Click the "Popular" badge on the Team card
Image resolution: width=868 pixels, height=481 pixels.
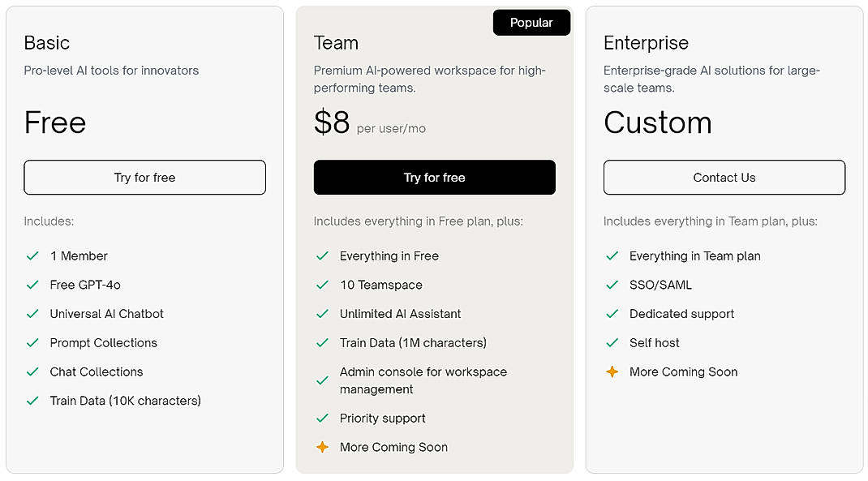coord(531,23)
